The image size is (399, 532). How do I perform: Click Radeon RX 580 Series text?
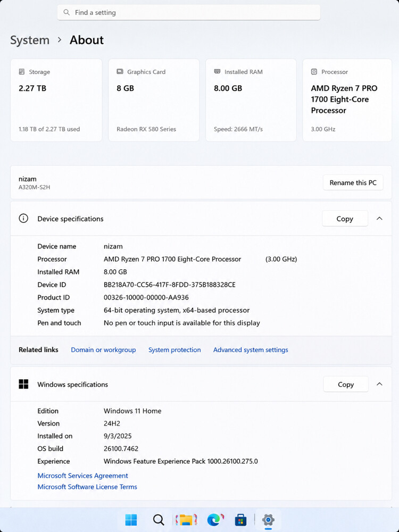[x=146, y=129]
